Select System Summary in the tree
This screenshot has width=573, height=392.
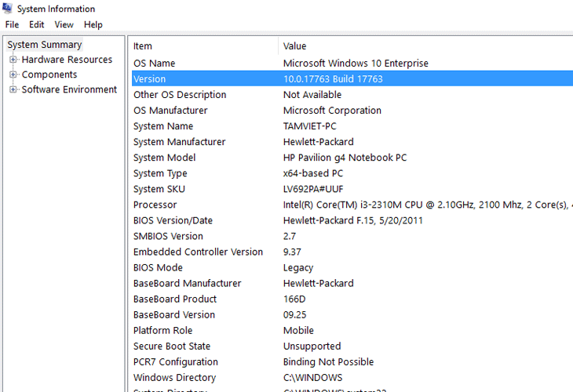point(45,45)
